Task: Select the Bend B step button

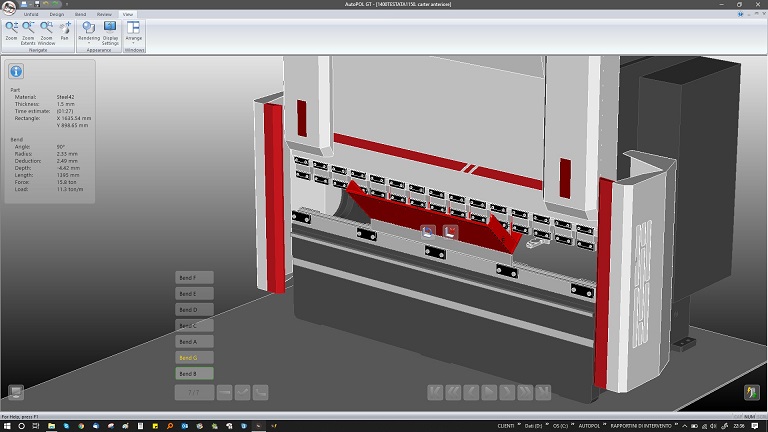Action: tap(193, 373)
